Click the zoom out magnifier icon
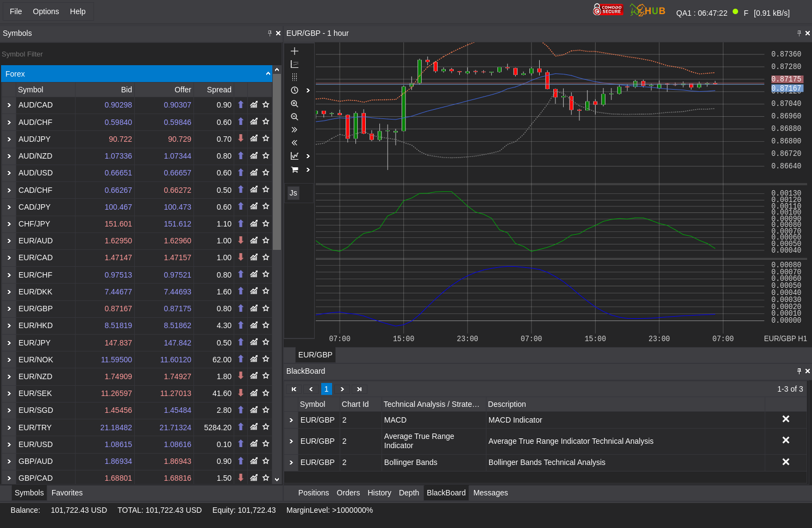The height and width of the screenshot is (528, 812). (295, 117)
